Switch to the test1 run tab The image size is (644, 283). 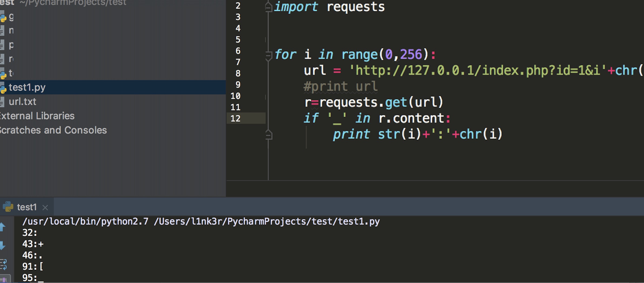[x=27, y=207]
